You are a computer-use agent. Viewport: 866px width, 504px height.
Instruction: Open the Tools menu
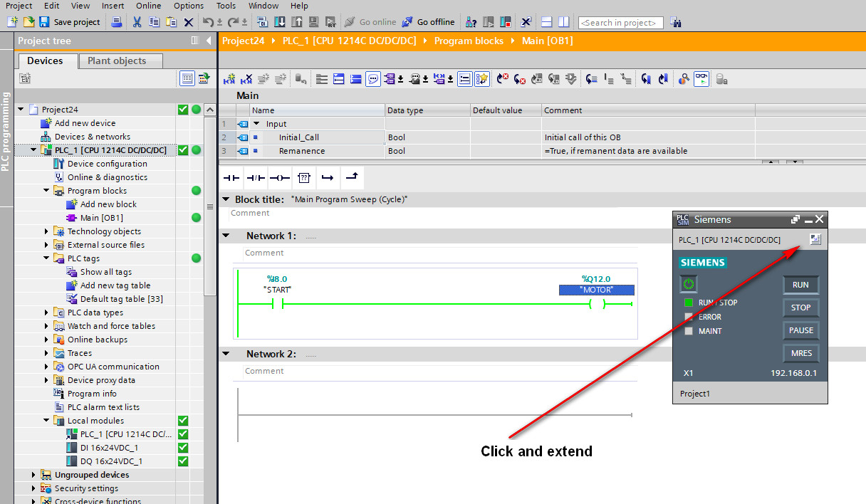click(226, 6)
